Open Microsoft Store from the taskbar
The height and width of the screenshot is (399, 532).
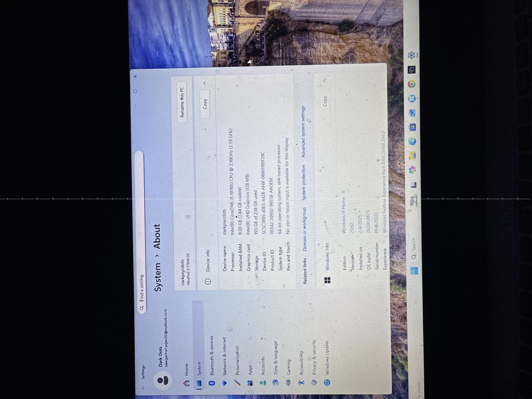coord(413,127)
